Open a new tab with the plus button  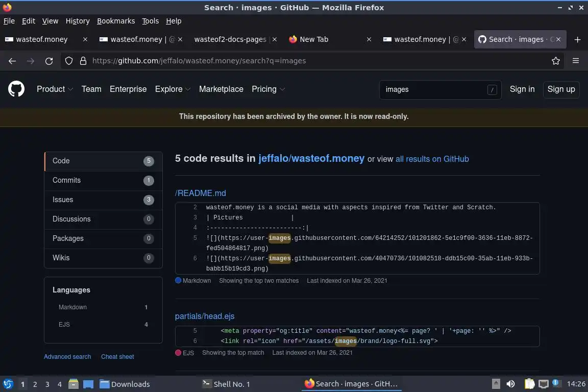(x=577, y=39)
